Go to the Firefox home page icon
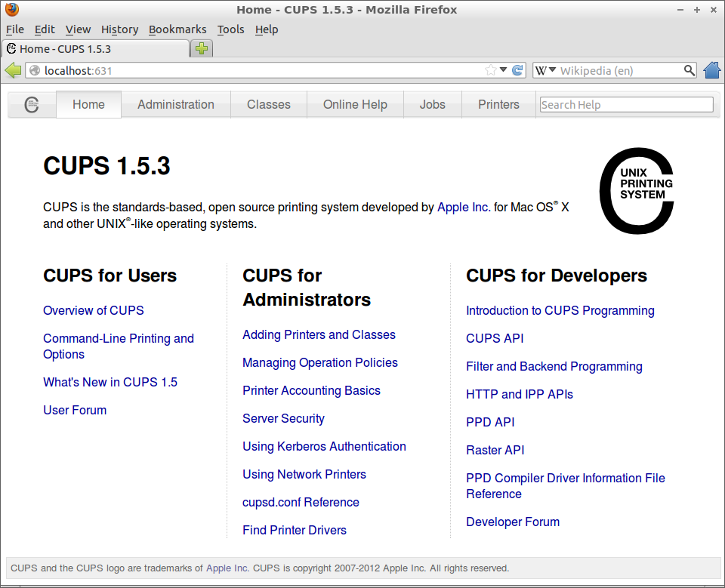 click(x=711, y=70)
